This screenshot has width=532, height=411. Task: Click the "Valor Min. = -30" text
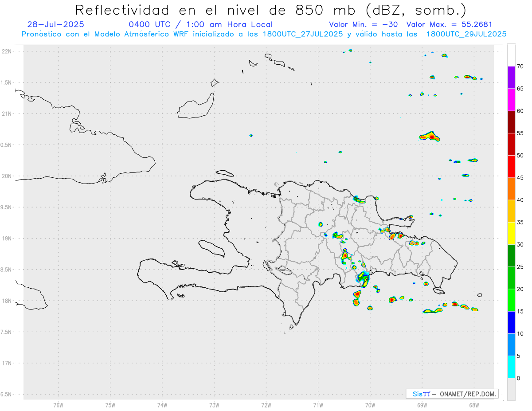coord(364,24)
